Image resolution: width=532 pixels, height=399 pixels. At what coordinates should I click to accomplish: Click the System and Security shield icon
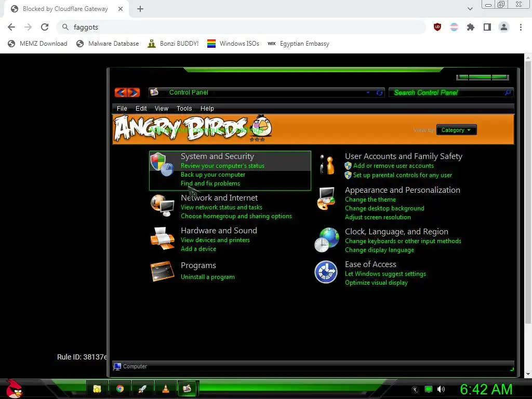pos(162,165)
